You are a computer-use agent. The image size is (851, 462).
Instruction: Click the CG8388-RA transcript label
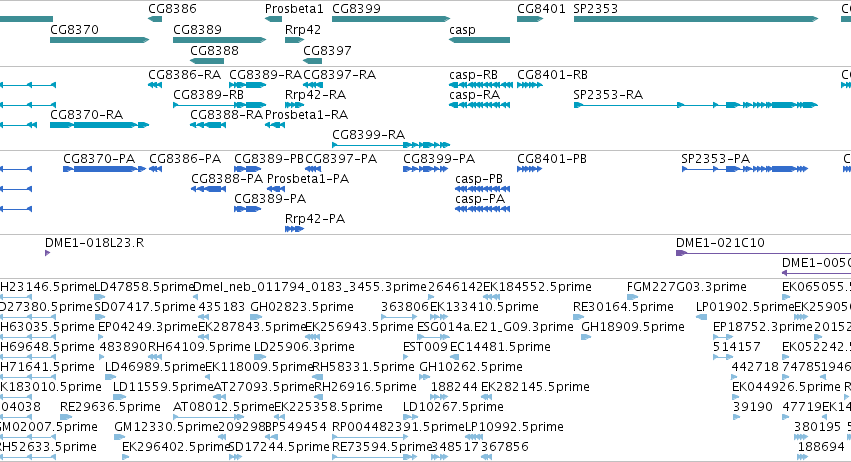pos(227,115)
